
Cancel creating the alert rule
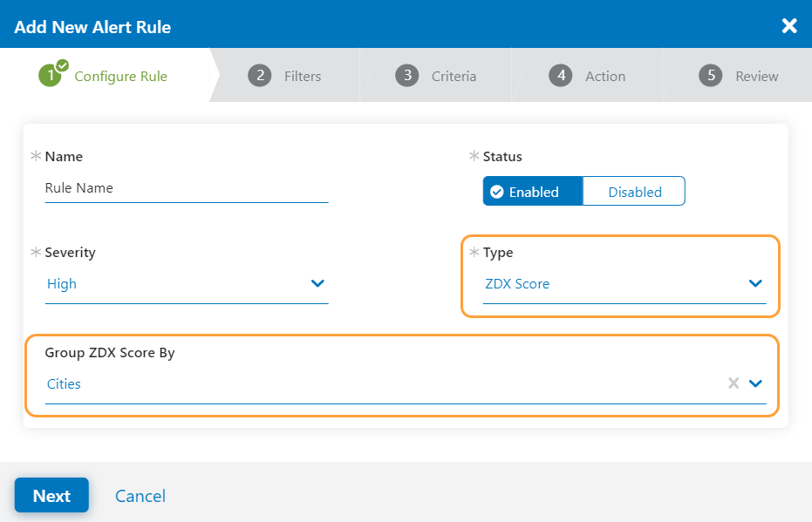click(140, 495)
